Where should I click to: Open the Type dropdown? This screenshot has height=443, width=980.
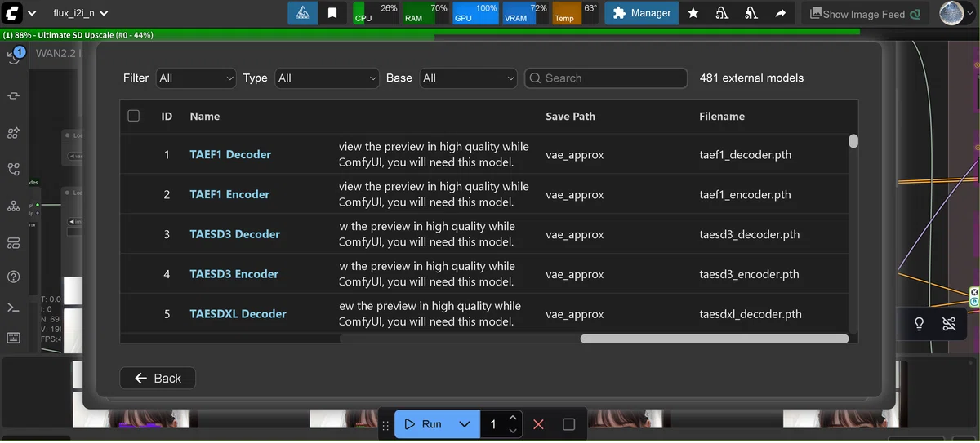pyautogui.click(x=327, y=78)
